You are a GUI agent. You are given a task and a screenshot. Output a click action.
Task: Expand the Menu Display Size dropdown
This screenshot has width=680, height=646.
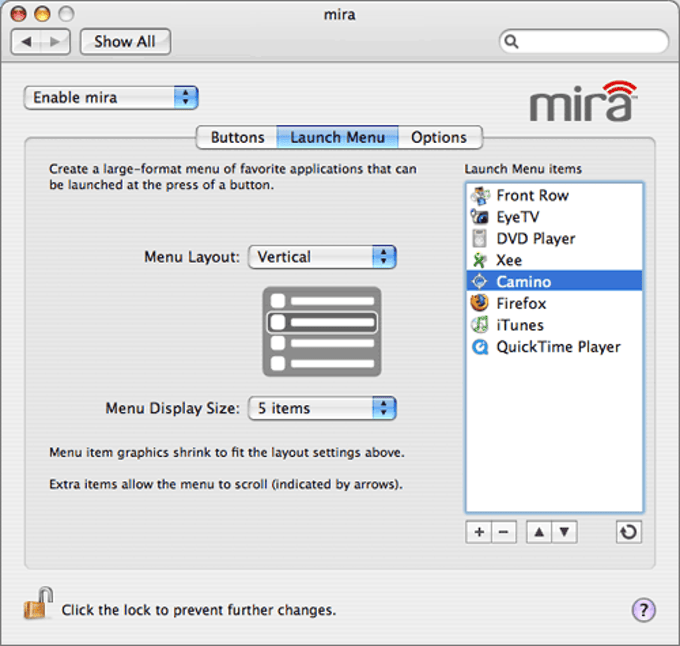pos(322,408)
